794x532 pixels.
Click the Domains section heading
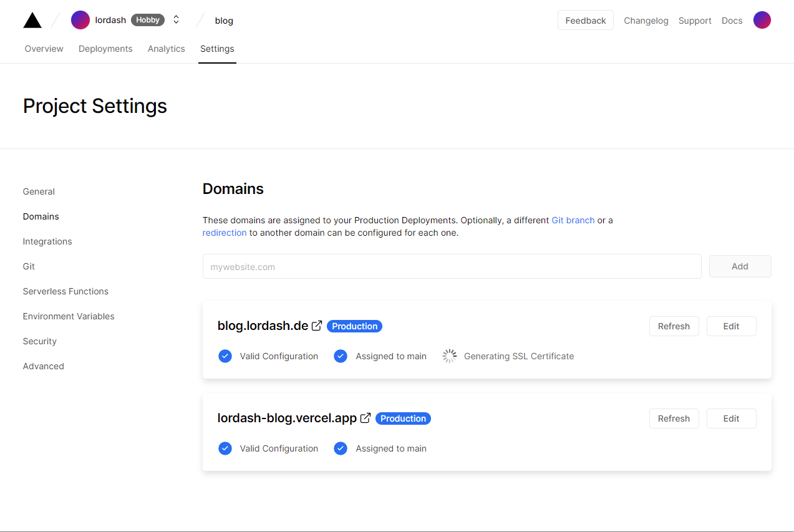point(233,189)
